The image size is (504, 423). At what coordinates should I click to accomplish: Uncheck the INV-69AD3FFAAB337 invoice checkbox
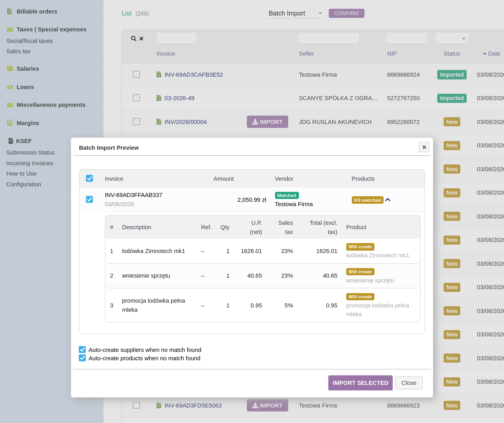89,199
